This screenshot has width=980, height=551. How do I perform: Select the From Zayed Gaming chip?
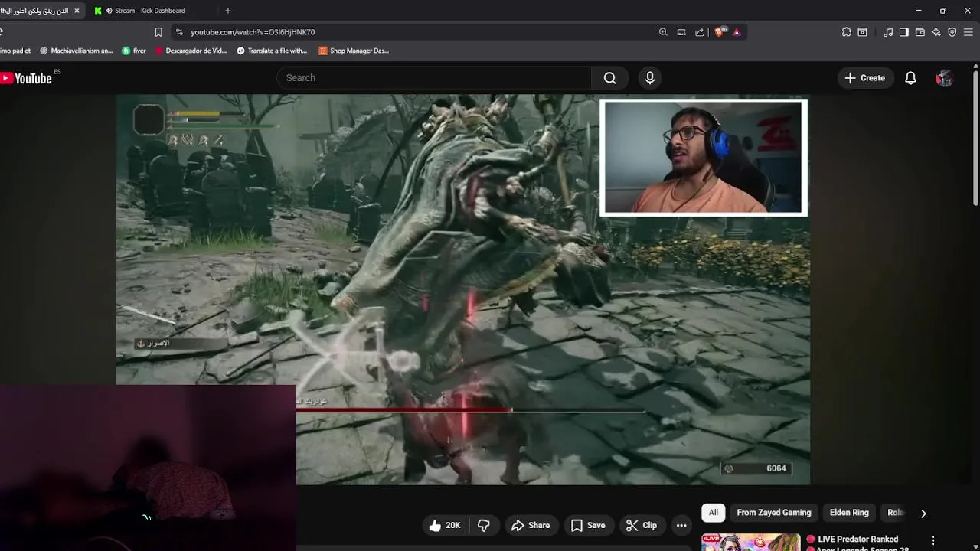774,513
